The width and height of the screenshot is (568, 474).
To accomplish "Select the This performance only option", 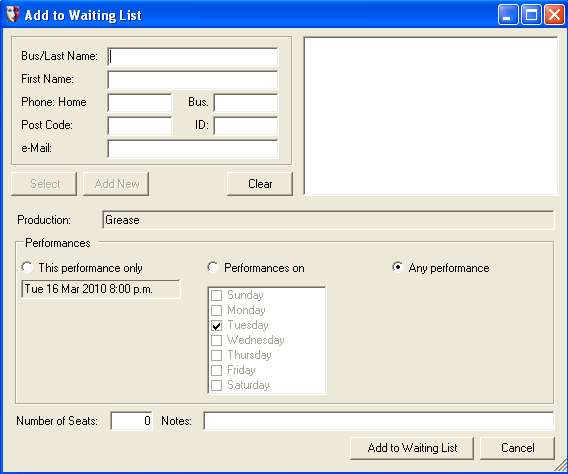I will click(27, 268).
